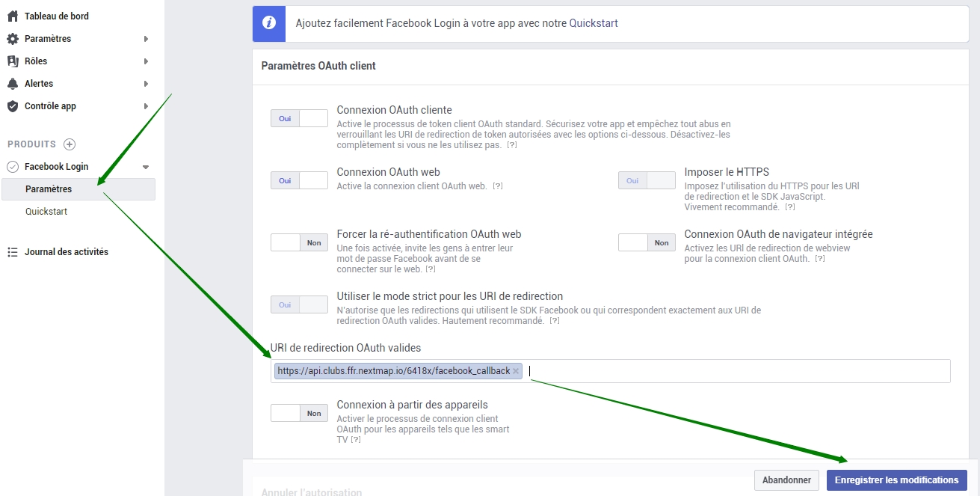This screenshot has height=496, width=980.
Task: Select the Rôles sidebar icon
Action: point(12,61)
